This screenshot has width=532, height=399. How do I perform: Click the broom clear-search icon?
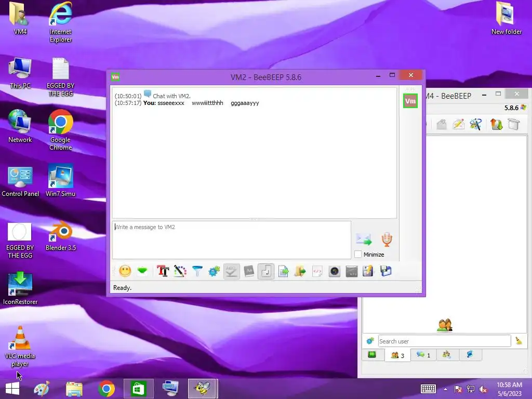pos(519,341)
